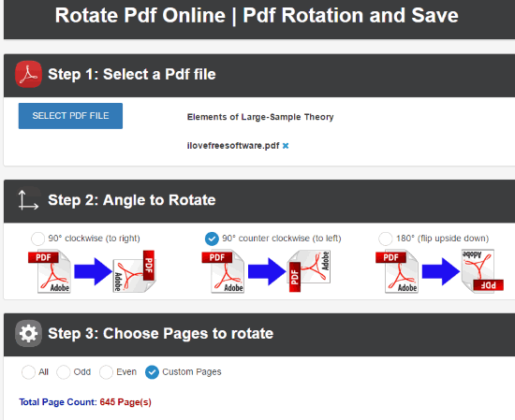Select 180° (flip upside down) radio button
515x420 pixels.
click(x=385, y=239)
